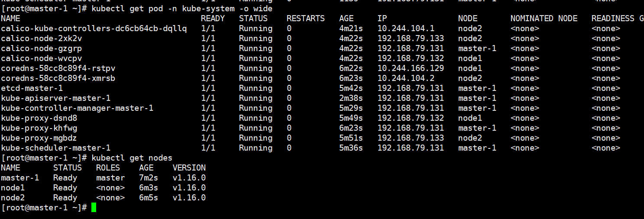Click the RESTARTS column header
The height and width of the screenshot is (219, 644).
pos(305,19)
